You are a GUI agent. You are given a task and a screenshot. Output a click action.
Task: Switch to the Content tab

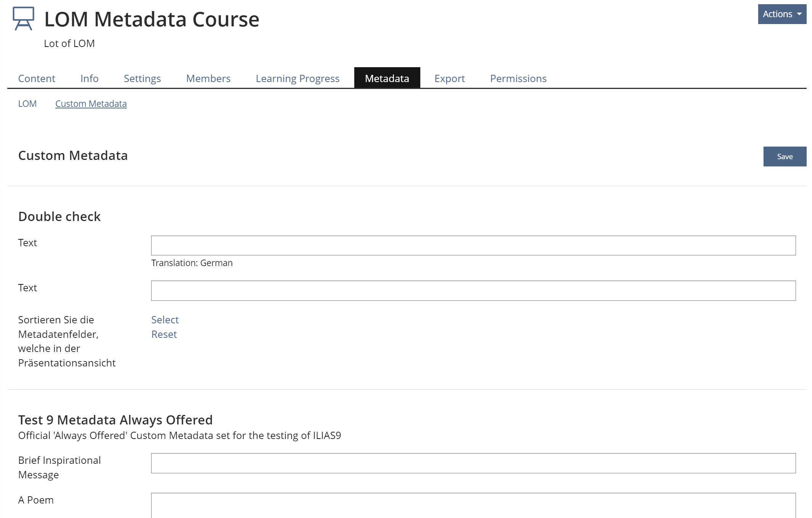tap(37, 78)
